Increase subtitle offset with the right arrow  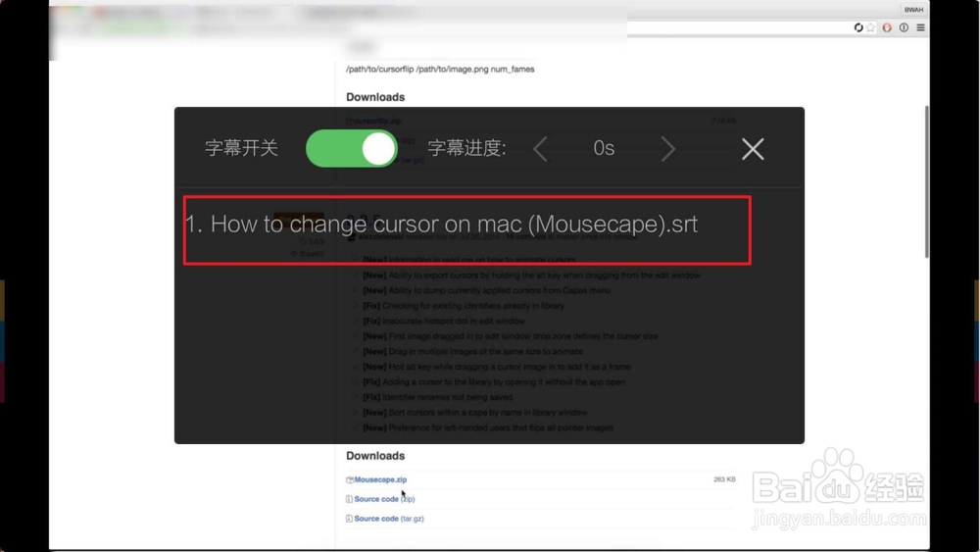tap(667, 149)
